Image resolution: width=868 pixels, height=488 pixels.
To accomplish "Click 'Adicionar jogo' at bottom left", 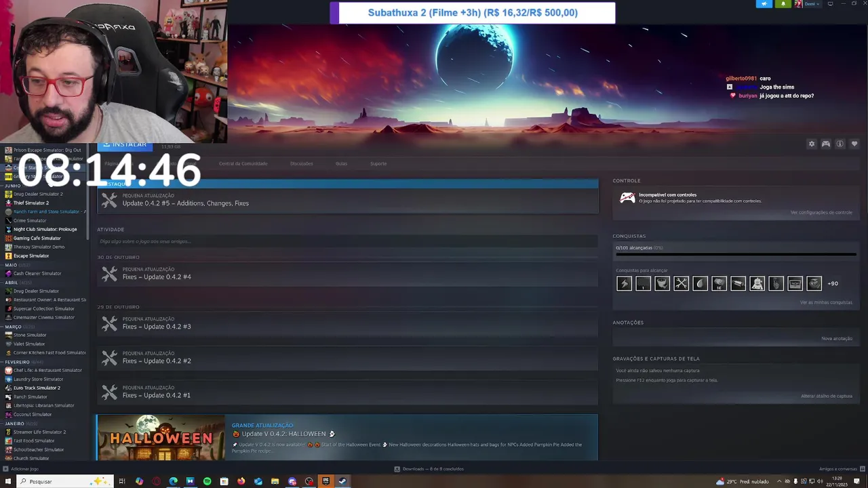I will (21, 469).
